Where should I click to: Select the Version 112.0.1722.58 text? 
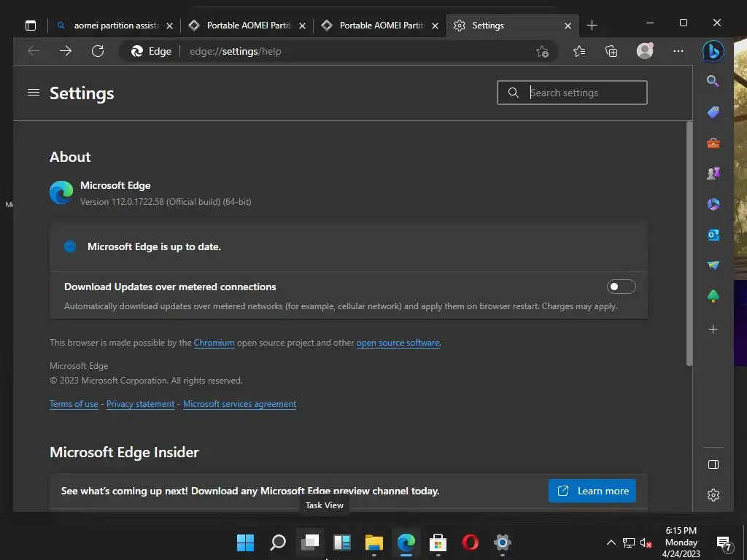166,202
